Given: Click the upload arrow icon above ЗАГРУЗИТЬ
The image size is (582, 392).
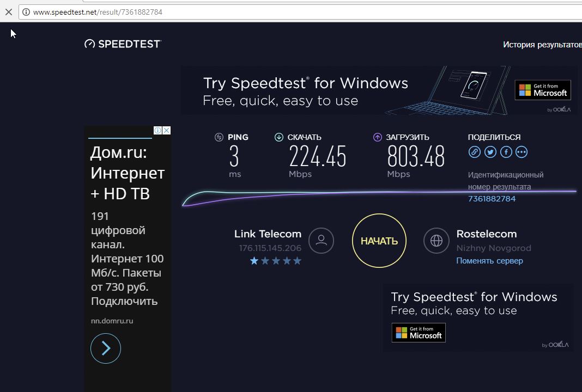Looking at the screenshot, I should coord(377,137).
